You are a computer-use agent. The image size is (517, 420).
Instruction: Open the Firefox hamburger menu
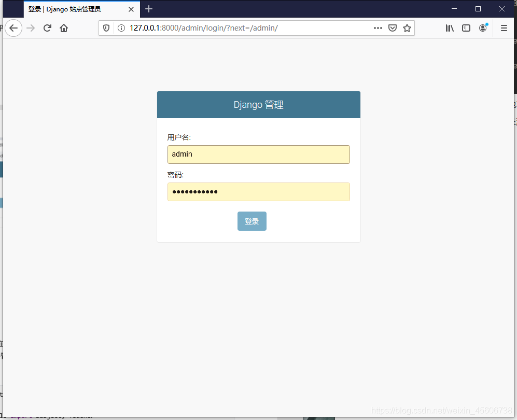[x=504, y=28]
